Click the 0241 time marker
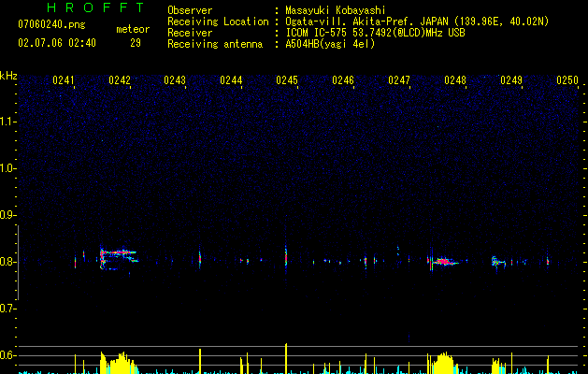This screenshot has height=374, width=588. pos(64,80)
